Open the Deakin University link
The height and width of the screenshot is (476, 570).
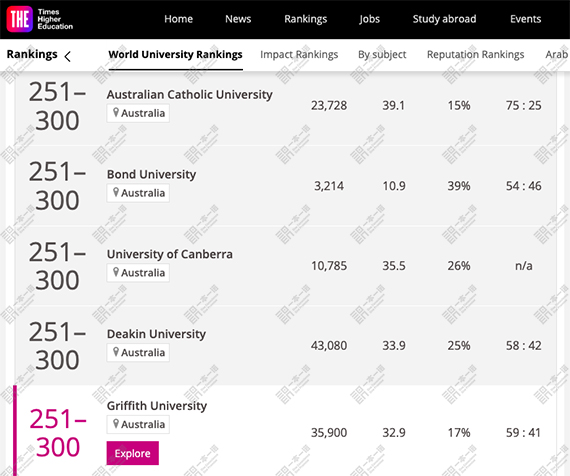tap(156, 334)
